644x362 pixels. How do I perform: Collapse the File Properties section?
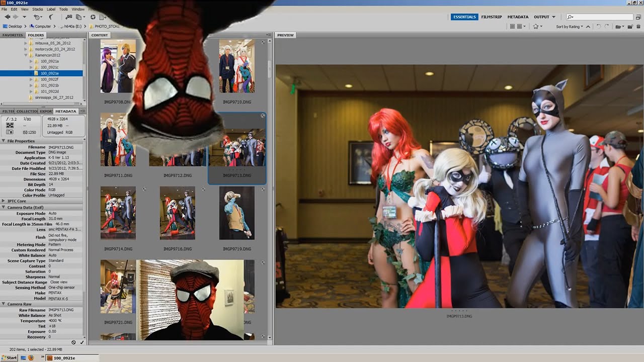point(4,141)
